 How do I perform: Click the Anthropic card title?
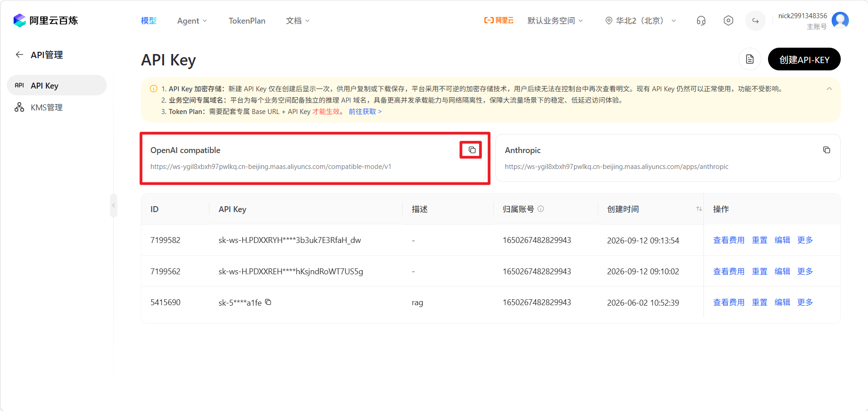(x=523, y=150)
